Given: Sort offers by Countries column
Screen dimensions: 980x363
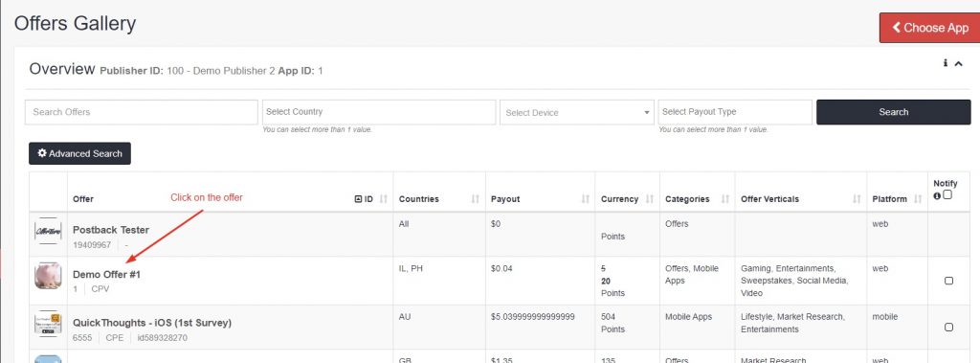Looking at the screenshot, I should [476, 199].
